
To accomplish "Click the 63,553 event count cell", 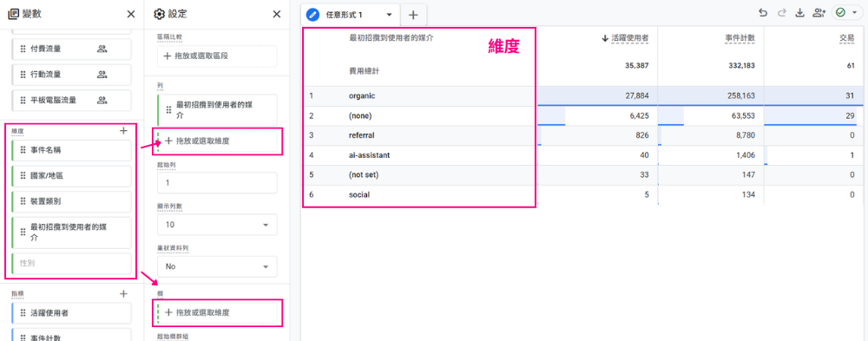I will [x=744, y=115].
